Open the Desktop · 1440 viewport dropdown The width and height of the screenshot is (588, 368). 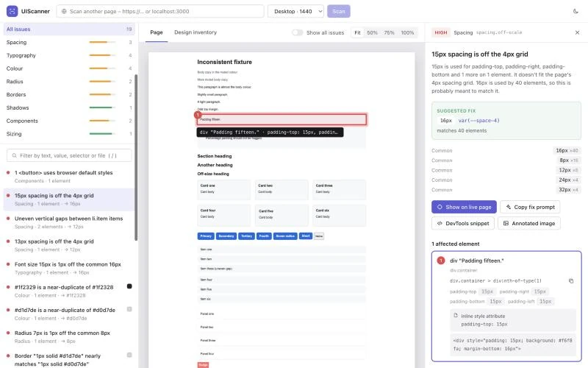click(295, 11)
